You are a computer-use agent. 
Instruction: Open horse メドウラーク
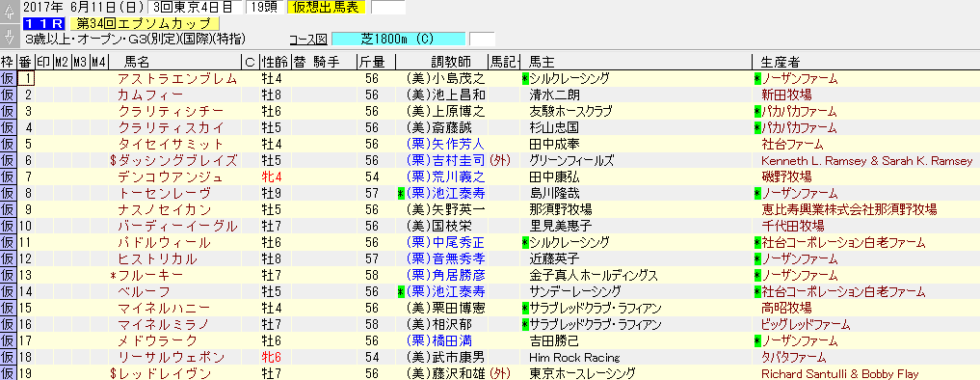click(x=157, y=340)
